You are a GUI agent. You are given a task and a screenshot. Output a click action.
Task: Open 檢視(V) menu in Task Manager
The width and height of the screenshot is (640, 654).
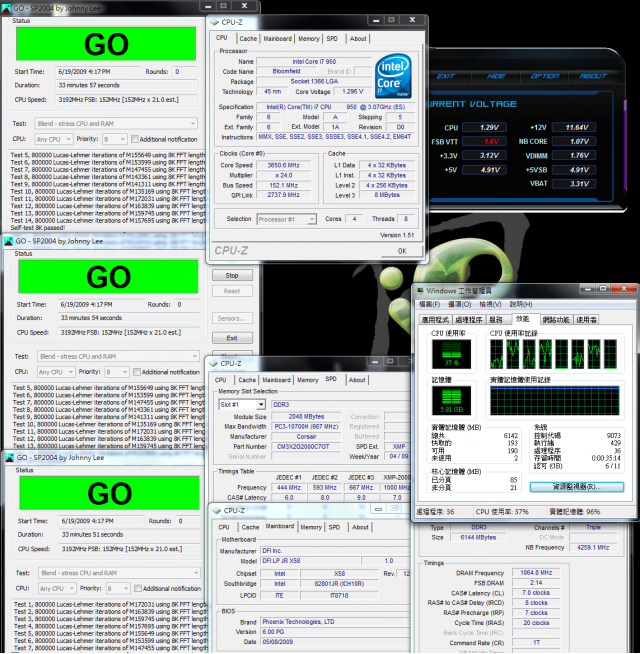pos(490,304)
